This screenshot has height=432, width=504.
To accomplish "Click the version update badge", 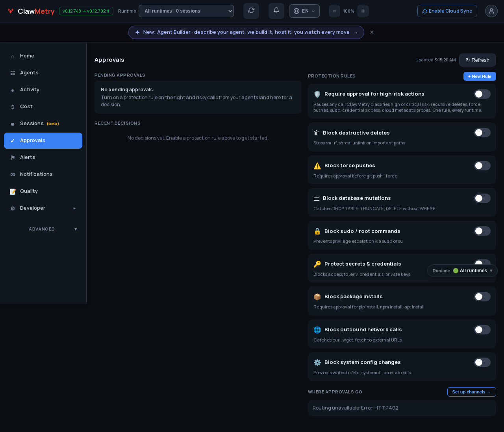I will click(86, 11).
